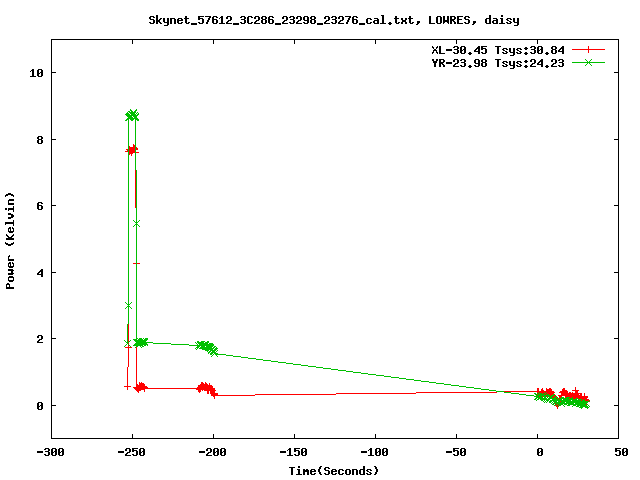
Task: Click x-axis tick label -150
Action: pos(293,452)
